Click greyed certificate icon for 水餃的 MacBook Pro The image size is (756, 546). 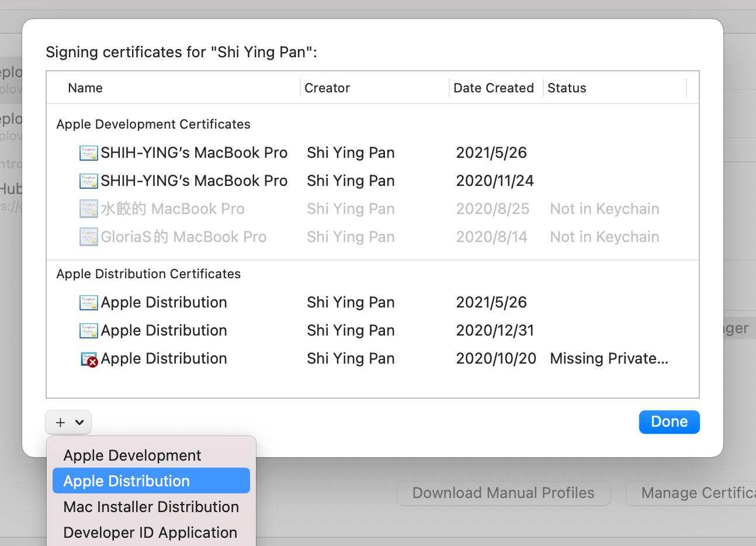pyautogui.click(x=89, y=209)
